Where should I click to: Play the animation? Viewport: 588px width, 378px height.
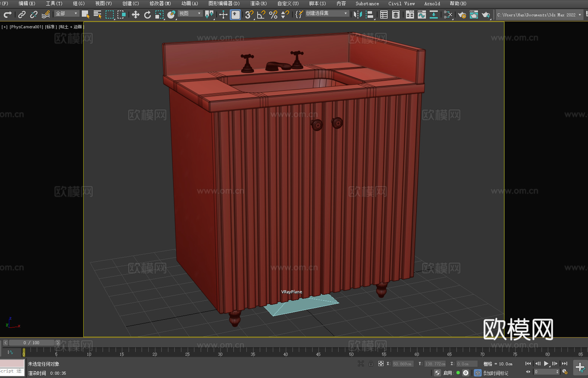pos(546,364)
